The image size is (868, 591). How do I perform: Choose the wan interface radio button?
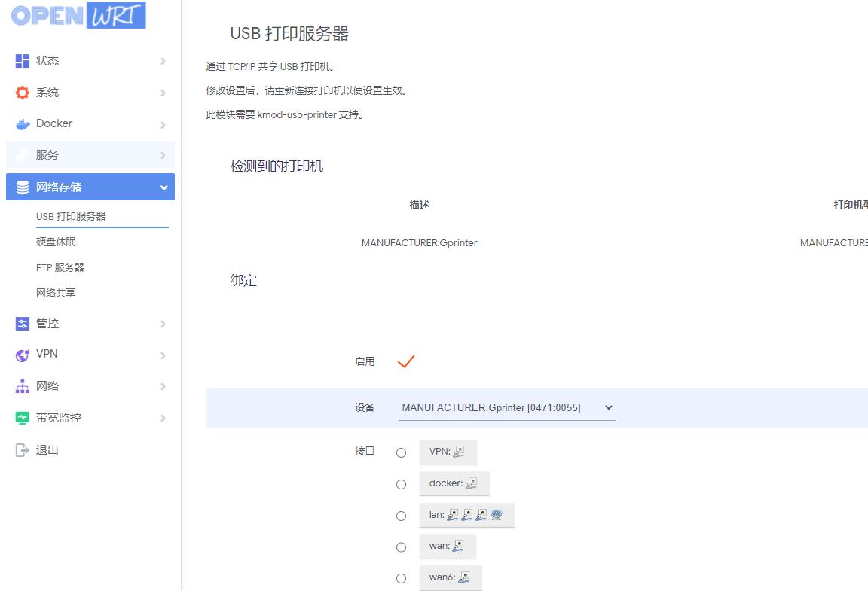coord(401,547)
